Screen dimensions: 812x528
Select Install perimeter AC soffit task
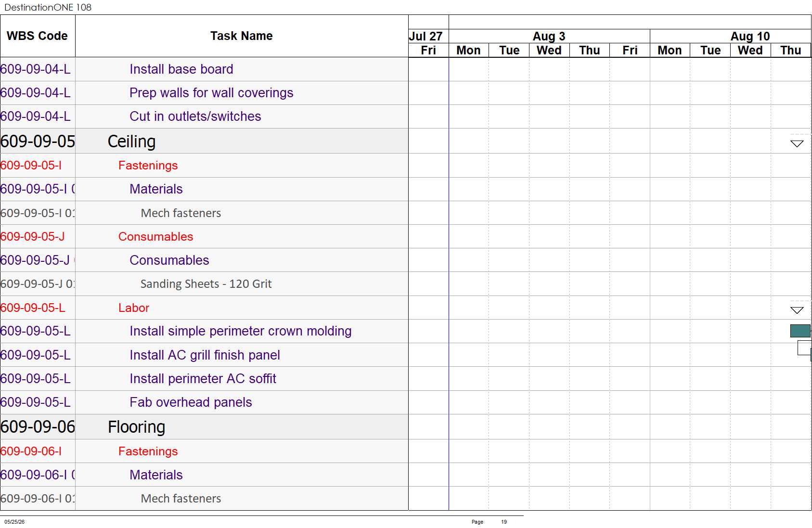pyautogui.click(x=203, y=379)
